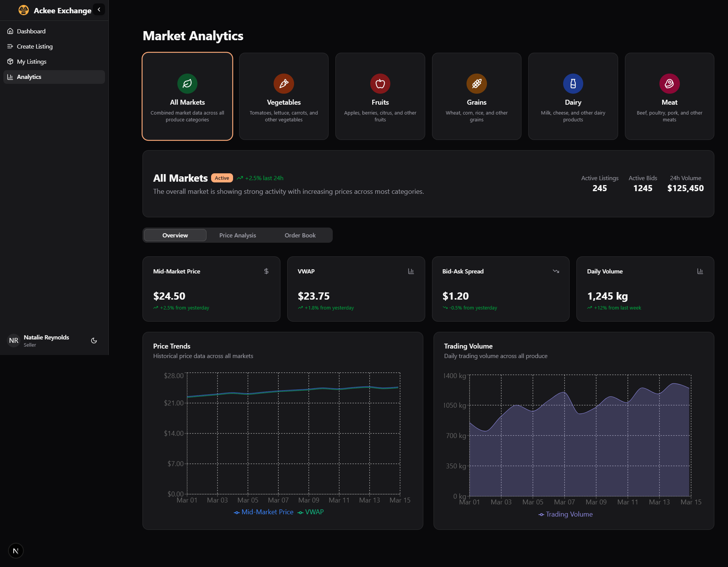Open the Dashboard sidebar item
728x567 pixels.
coord(31,31)
